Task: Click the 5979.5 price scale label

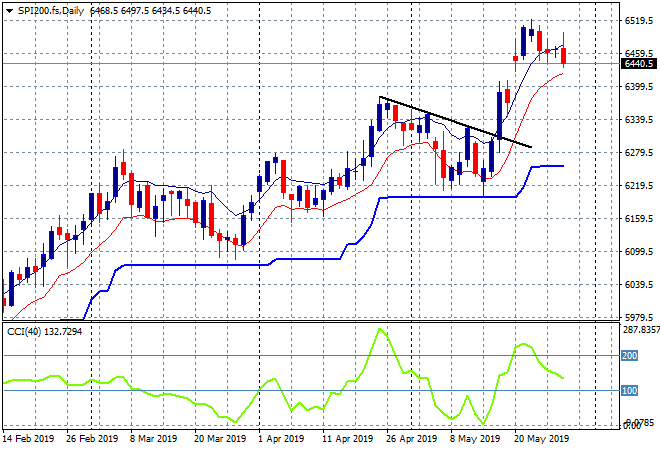Action: tap(639, 317)
